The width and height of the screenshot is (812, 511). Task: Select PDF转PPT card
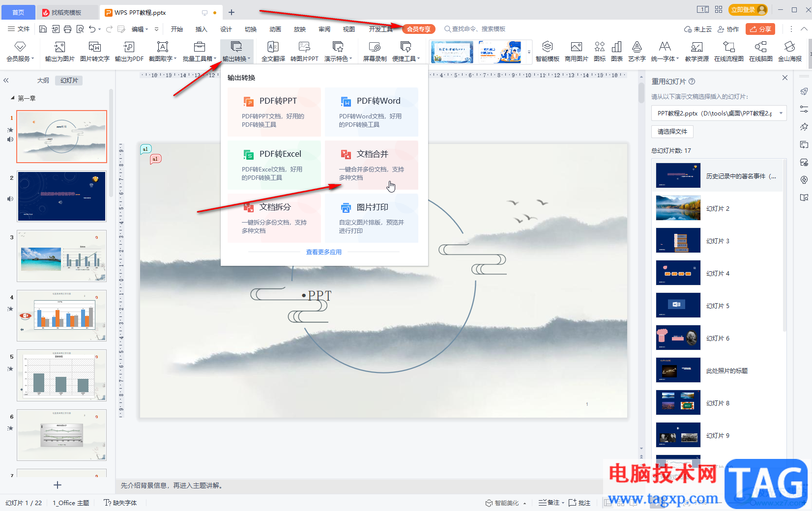pyautogui.click(x=274, y=112)
